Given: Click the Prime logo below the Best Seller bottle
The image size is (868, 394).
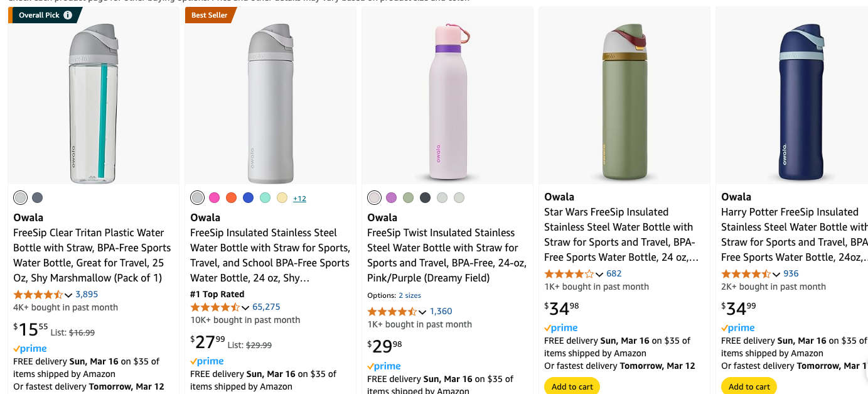Looking at the screenshot, I should point(206,361).
